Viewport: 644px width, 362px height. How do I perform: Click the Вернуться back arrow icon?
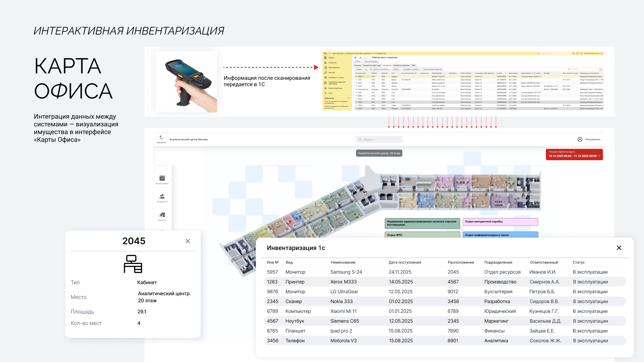coord(161,137)
